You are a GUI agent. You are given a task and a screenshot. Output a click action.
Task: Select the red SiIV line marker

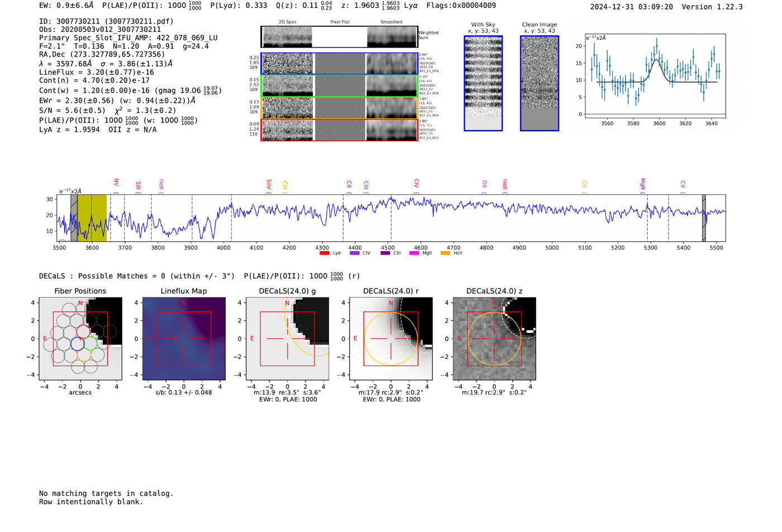[269, 186]
